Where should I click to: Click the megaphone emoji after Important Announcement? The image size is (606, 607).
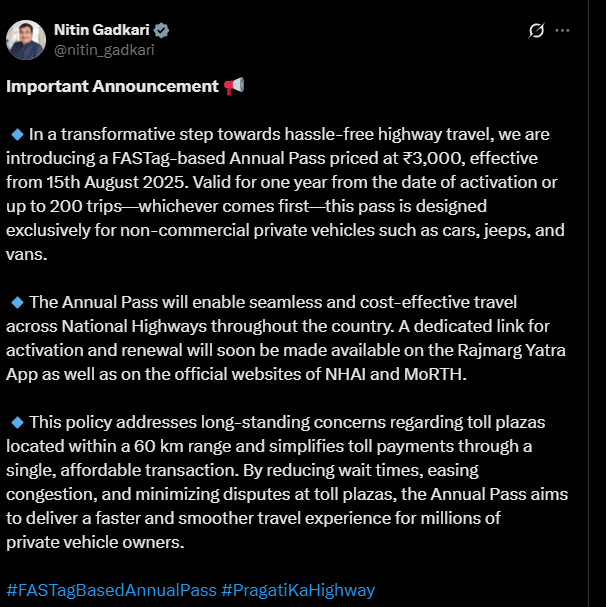234,86
